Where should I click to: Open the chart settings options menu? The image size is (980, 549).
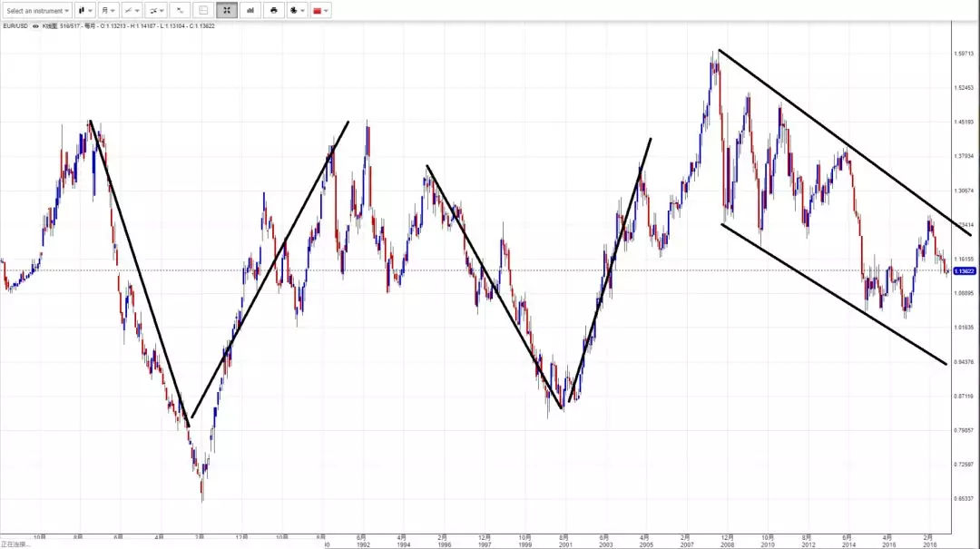pyautogui.click(x=297, y=11)
